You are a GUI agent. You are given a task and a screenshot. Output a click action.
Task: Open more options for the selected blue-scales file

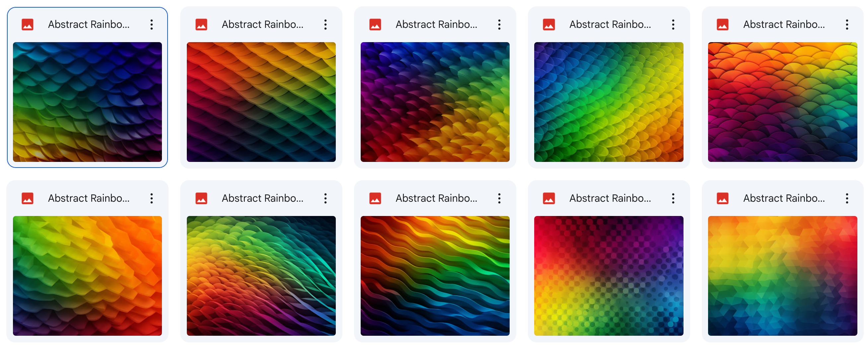(152, 25)
